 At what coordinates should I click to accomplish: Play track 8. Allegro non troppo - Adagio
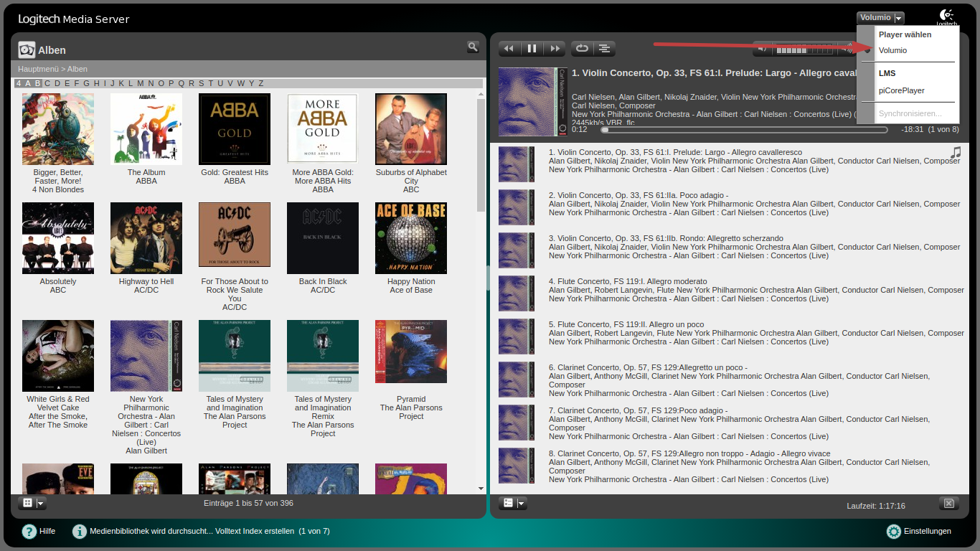[x=689, y=453]
